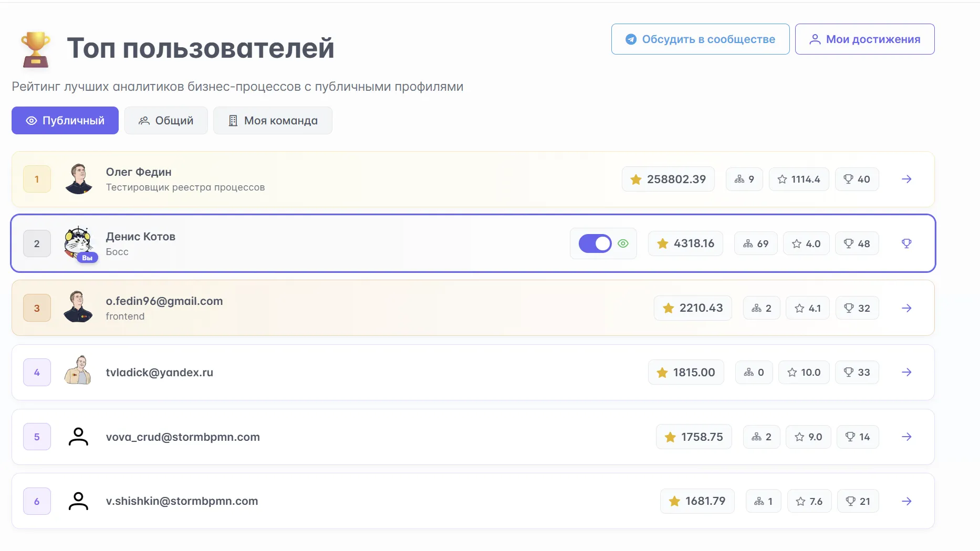Click Олег Федин avatar image
The image size is (980, 551).
click(78, 179)
